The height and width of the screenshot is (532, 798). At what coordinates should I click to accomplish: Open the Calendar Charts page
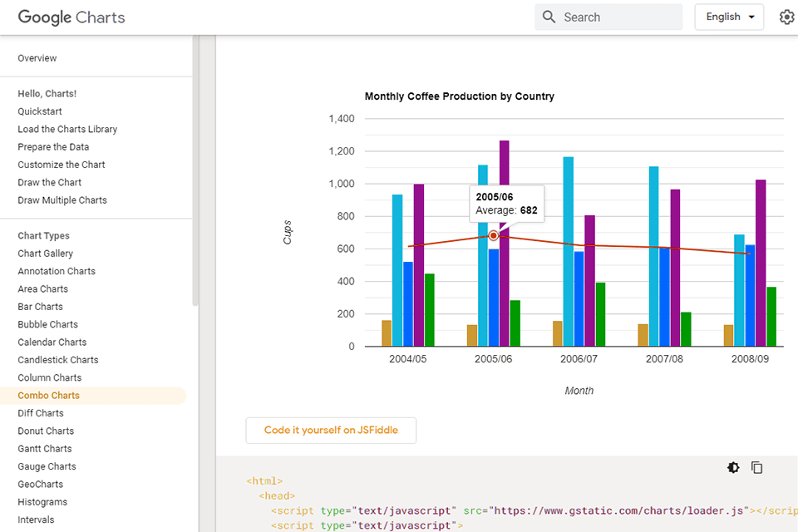[x=52, y=342]
